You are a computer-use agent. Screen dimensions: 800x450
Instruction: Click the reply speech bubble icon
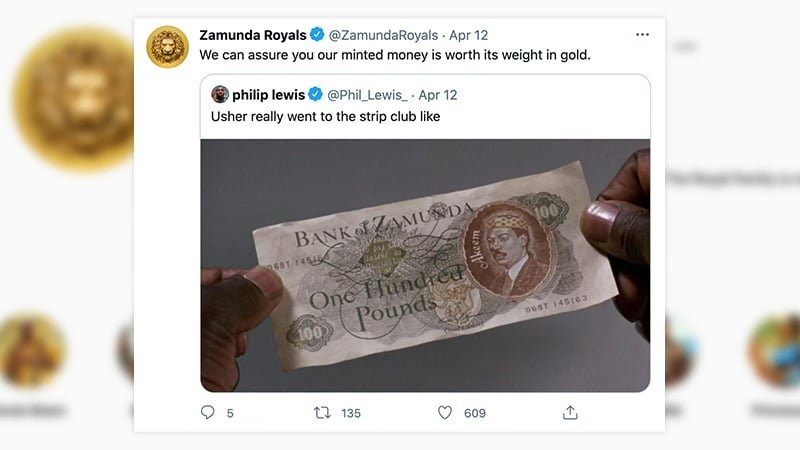point(208,412)
